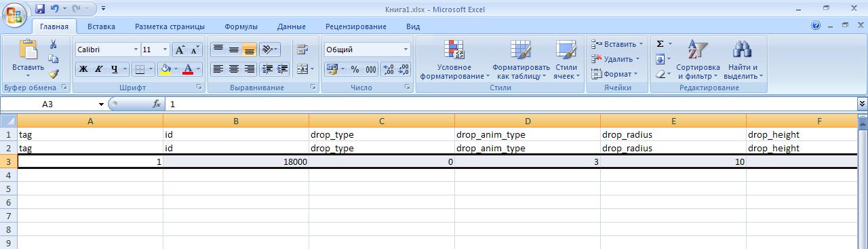868x249 pixels.
Task: Apply accounting number format
Action: [x=332, y=69]
